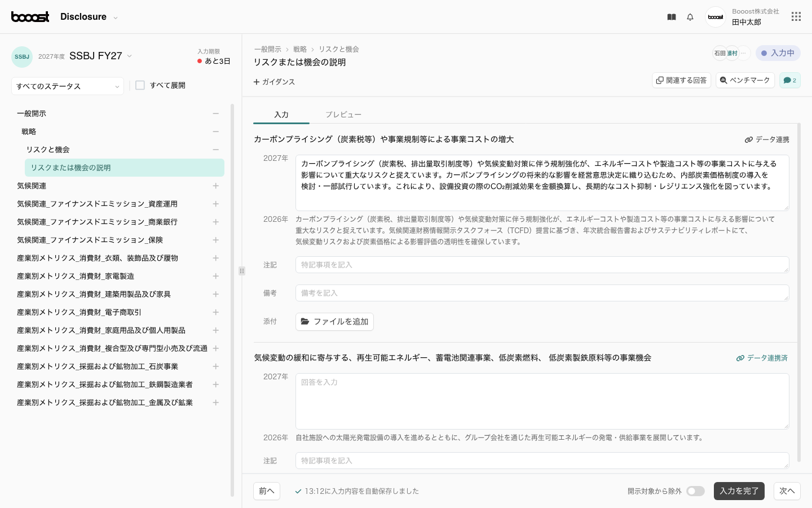Image resolution: width=812 pixels, height=508 pixels.
Task: Click the booost logo in top left
Action: tap(30, 17)
